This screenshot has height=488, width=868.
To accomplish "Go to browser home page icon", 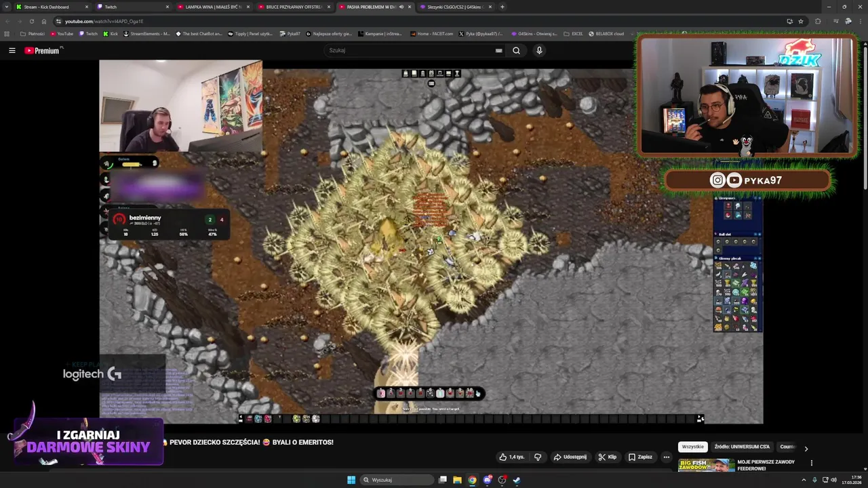I will (44, 21).
